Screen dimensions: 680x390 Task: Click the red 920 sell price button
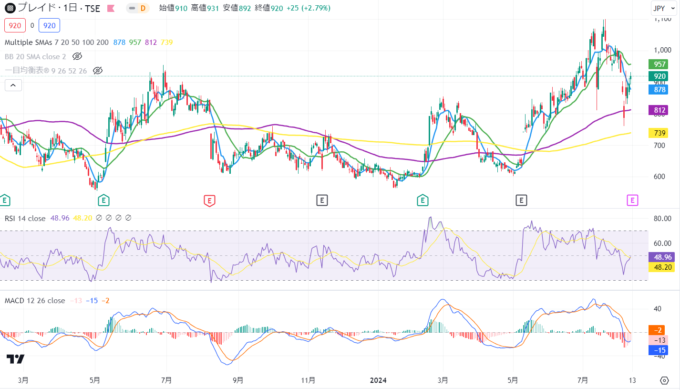[x=15, y=26]
